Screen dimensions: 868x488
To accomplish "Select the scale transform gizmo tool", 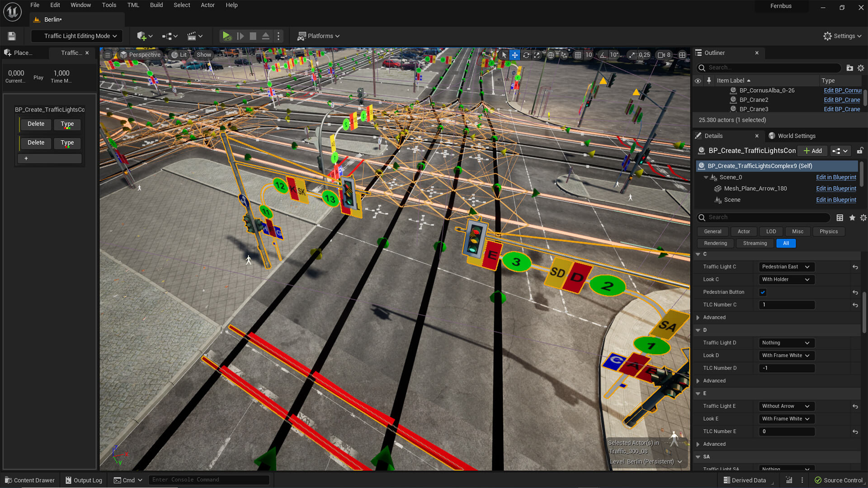I will [x=537, y=55].
